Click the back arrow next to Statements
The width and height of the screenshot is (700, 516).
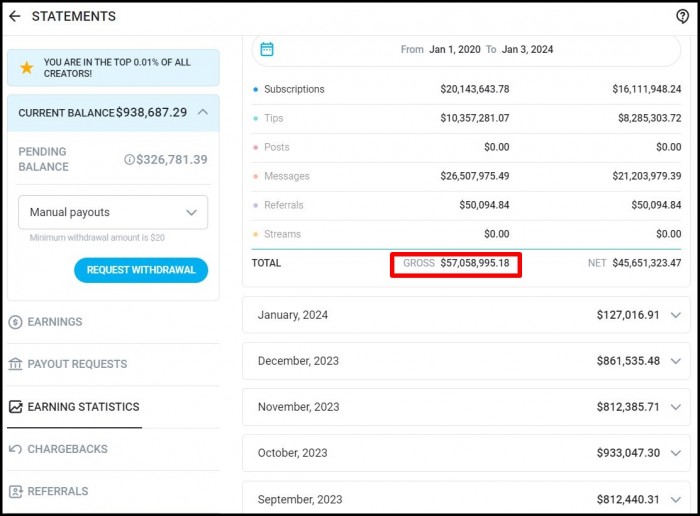(x=15, y=16)
